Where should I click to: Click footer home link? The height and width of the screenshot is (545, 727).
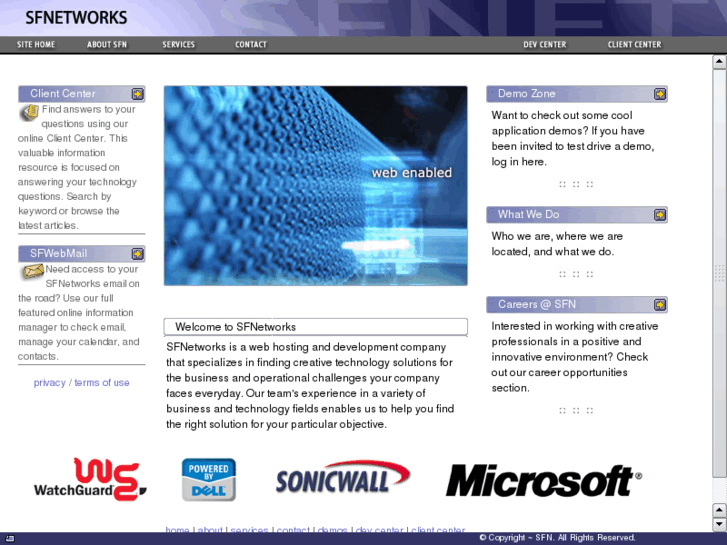coord(178,530)
